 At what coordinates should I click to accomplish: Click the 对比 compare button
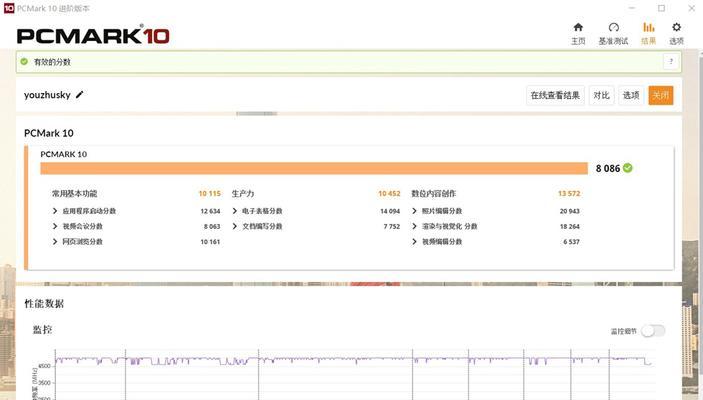tap(601, 95)
